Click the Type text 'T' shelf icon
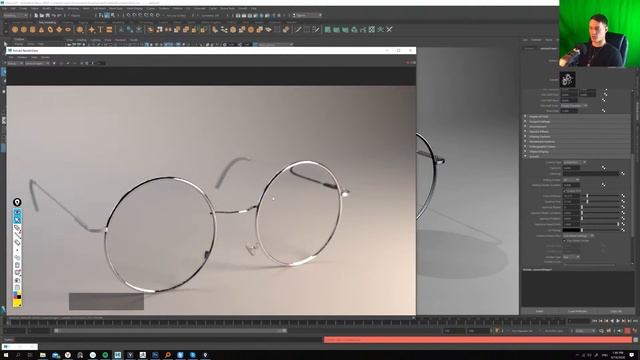Screen dimensions: 640x360 click(x=100, y=29)
